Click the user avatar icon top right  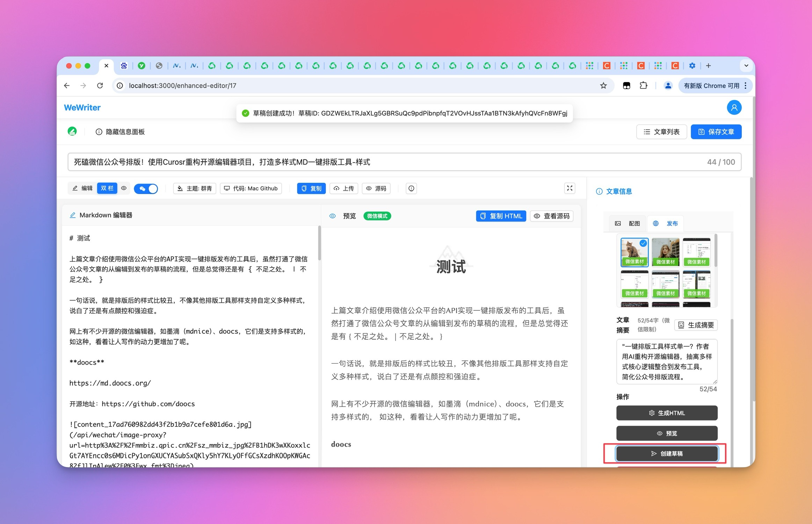[x=734, y=107]
